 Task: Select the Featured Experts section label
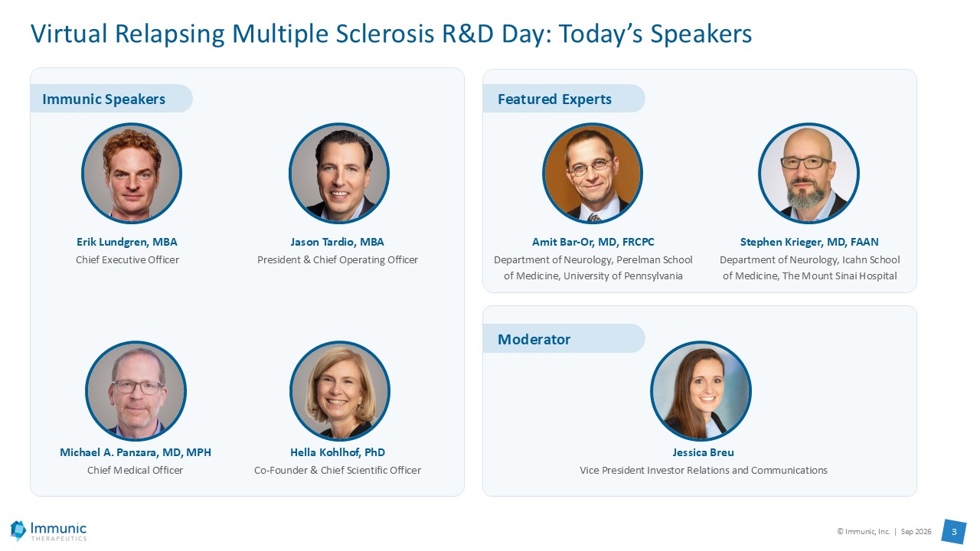click(554, 99)
